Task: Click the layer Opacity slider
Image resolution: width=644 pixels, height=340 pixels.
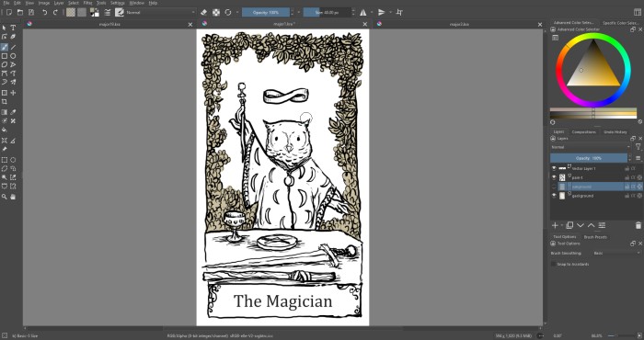Action: [589, 158]
